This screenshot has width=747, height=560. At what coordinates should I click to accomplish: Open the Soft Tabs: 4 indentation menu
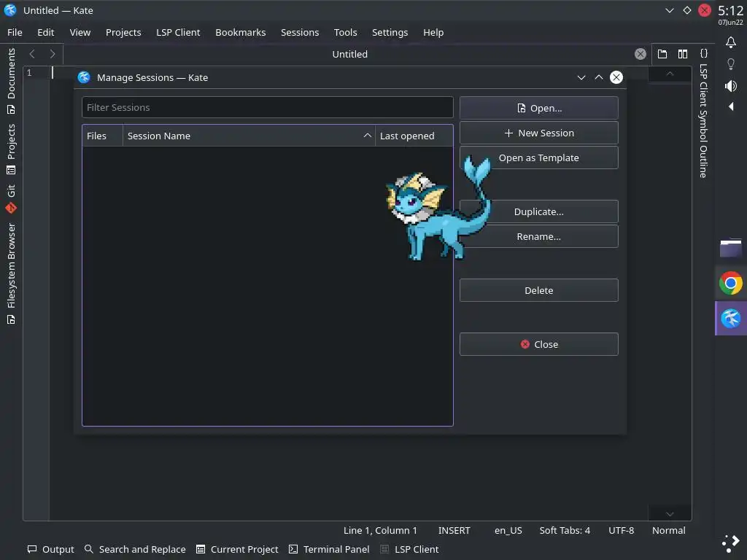565,531
